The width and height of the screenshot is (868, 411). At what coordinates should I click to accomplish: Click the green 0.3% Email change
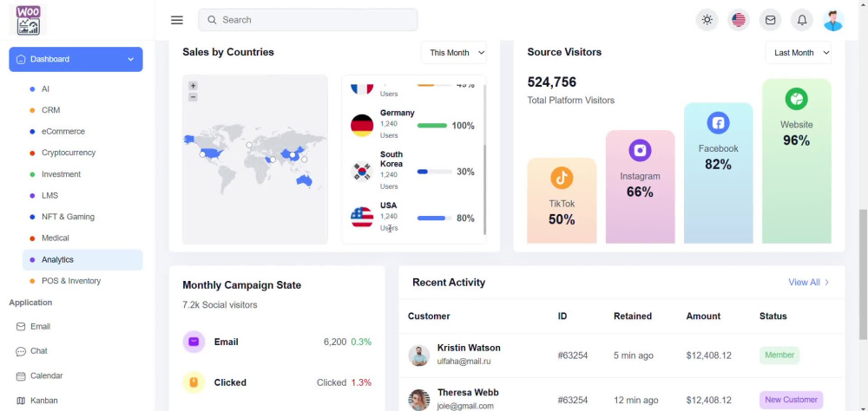[361, 342]
